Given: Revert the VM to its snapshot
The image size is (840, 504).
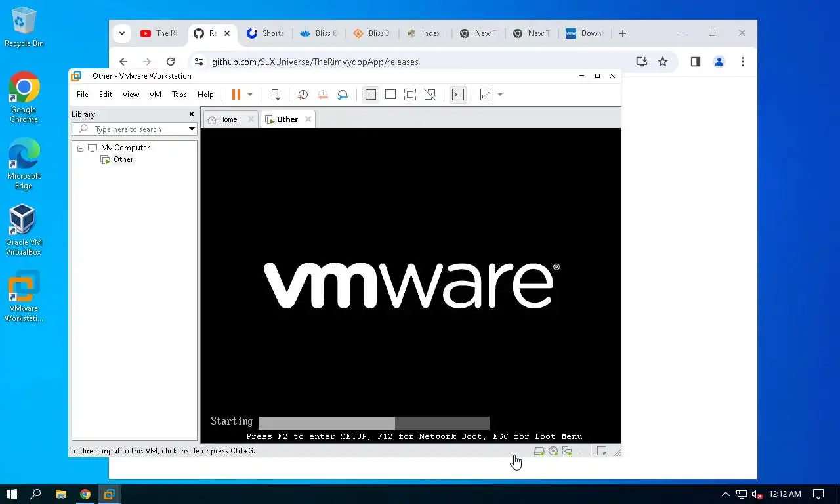Looking at the screenshot, I should coord(323,94).
